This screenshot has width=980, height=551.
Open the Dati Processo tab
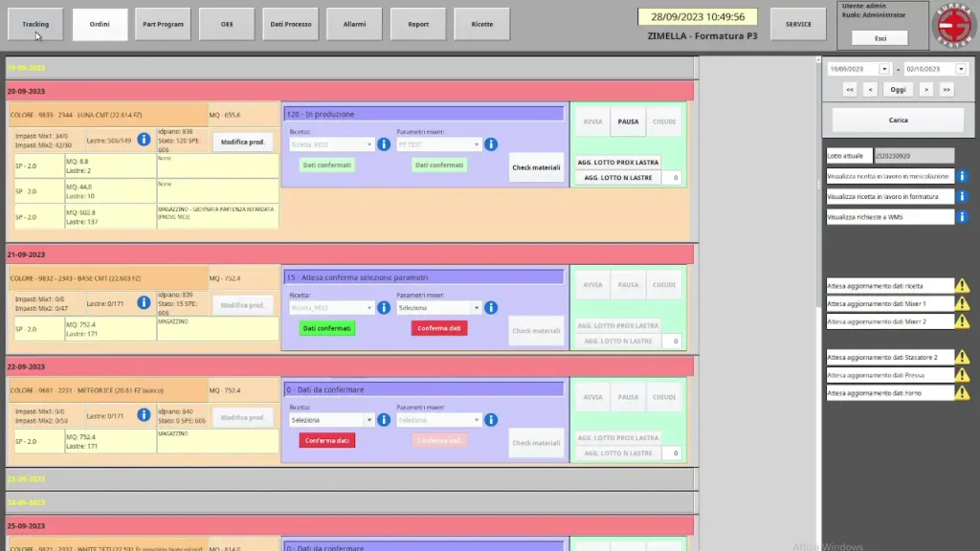(x=290, y=24)
